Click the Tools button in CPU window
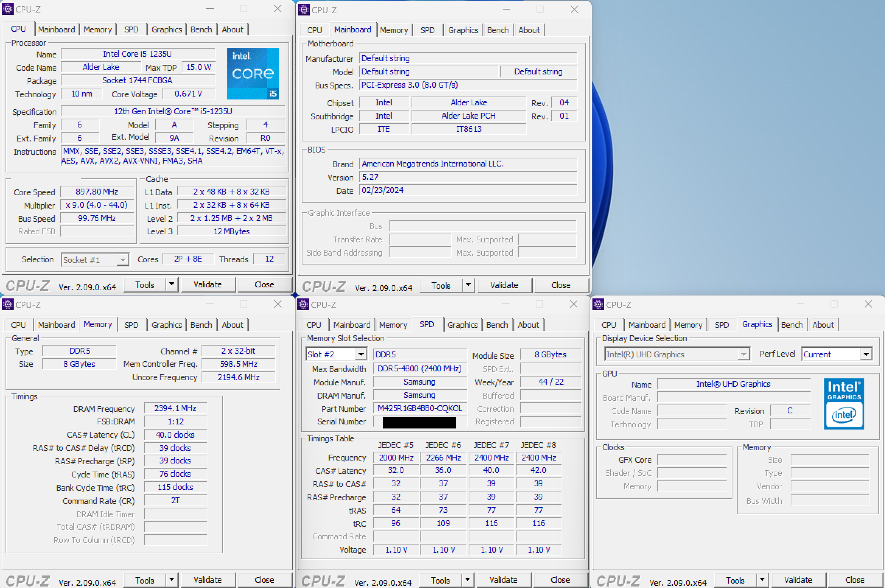885x588 pixels. click(144, 285)
